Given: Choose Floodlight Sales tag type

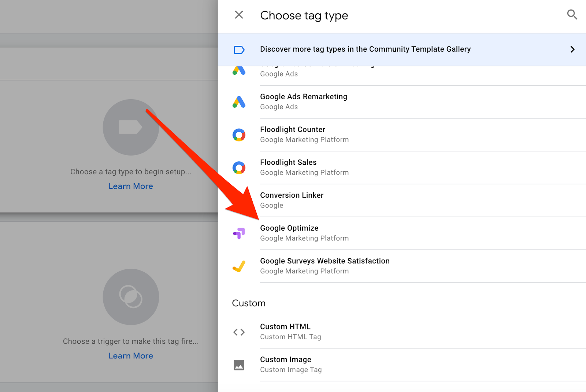Looking at the screenshot, I should tap(402, 168).
